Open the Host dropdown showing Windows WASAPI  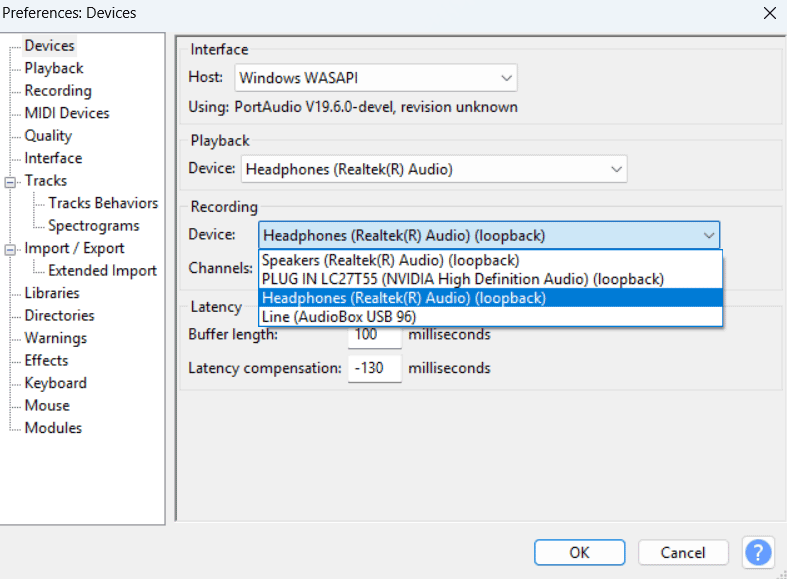(376, 77)
